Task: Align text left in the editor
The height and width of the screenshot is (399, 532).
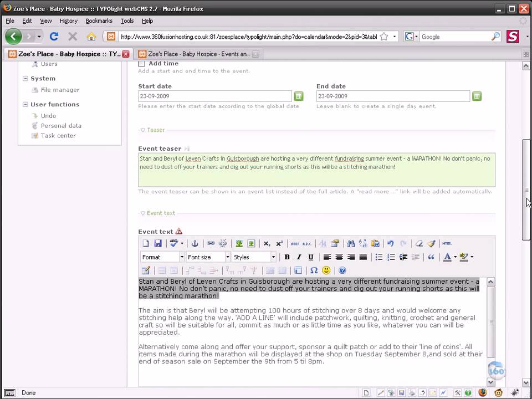Action: 327,257
